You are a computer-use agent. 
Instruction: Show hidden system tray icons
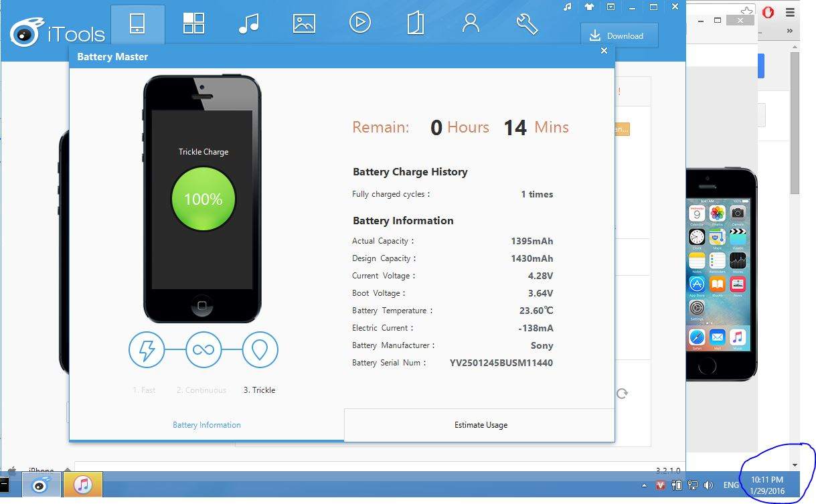click(x=645, y=485)
